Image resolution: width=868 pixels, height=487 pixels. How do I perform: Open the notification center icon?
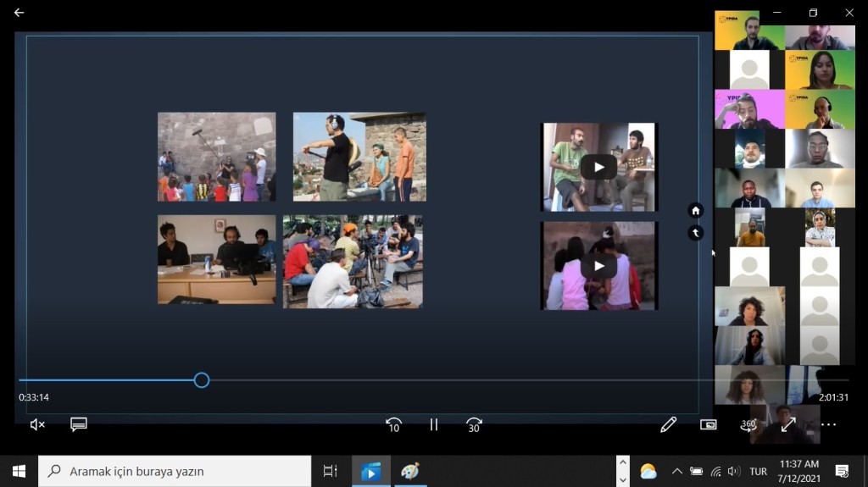pyautogui.click(x=842, y=472)
